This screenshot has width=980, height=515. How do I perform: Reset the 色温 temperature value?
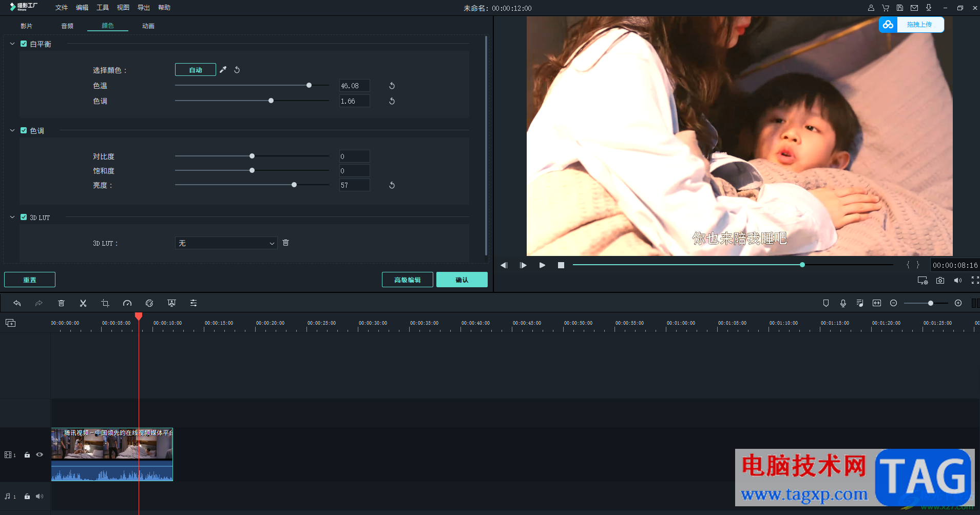[x=392, y=86]
